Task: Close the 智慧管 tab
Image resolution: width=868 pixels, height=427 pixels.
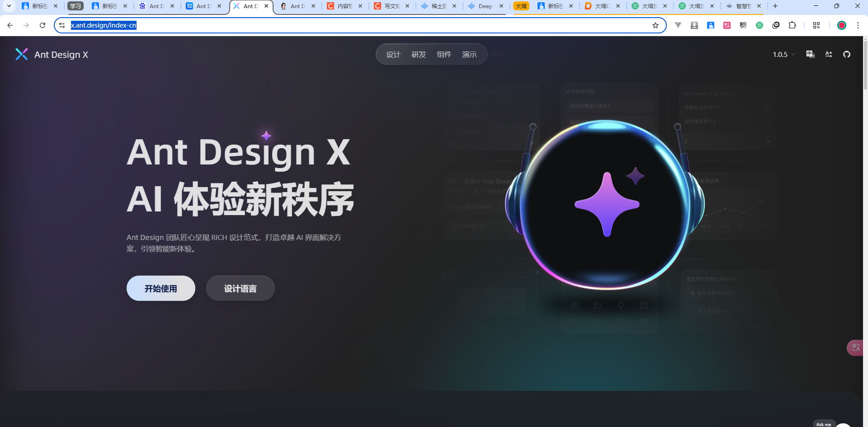Action: pos(759,6)
